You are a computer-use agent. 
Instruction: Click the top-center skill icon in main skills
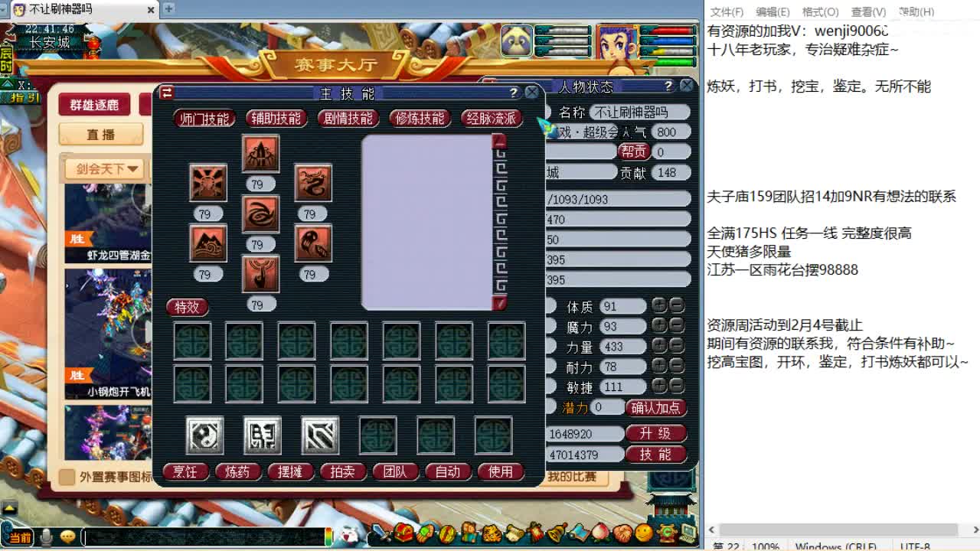(260, 154)
